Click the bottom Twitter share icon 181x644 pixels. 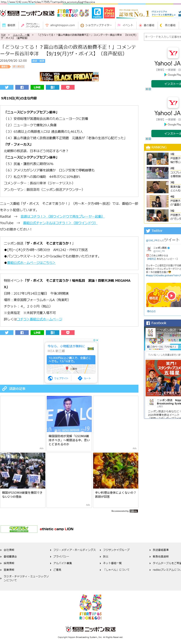7,333
